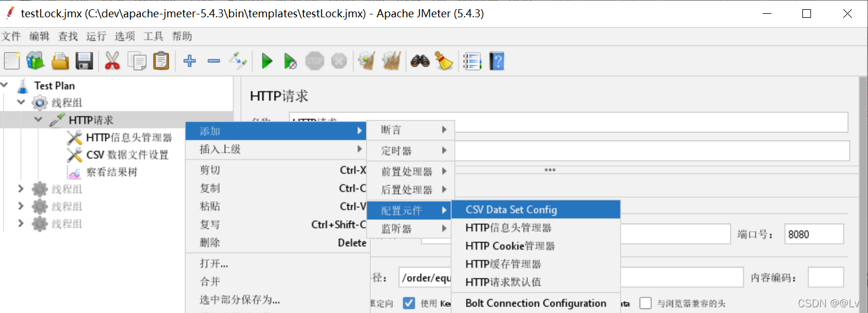Open the 监听器 submenu
The image size is (868, 313).
[x=411, y=229]
